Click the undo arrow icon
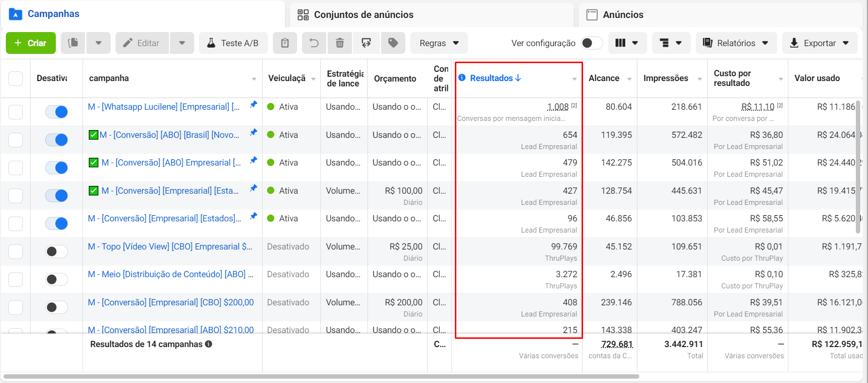The width and height of the screenshot is (868, 383). [x=314, y=43]
